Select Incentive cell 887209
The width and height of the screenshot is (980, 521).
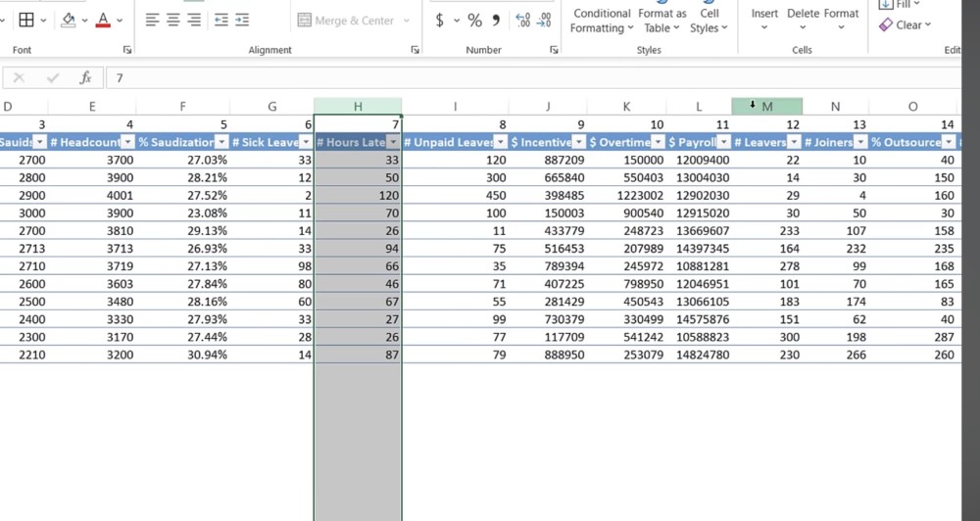coord(548,160)
